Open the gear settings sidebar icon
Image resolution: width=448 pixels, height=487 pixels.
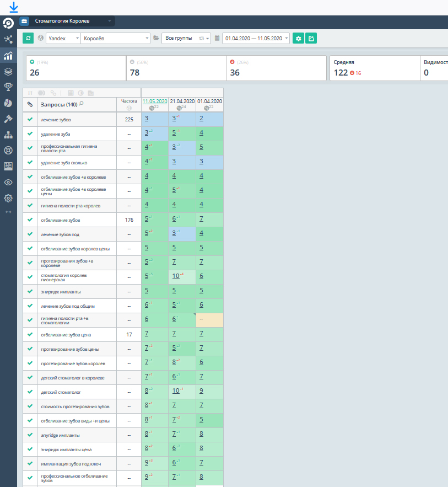tap(8, 198)
